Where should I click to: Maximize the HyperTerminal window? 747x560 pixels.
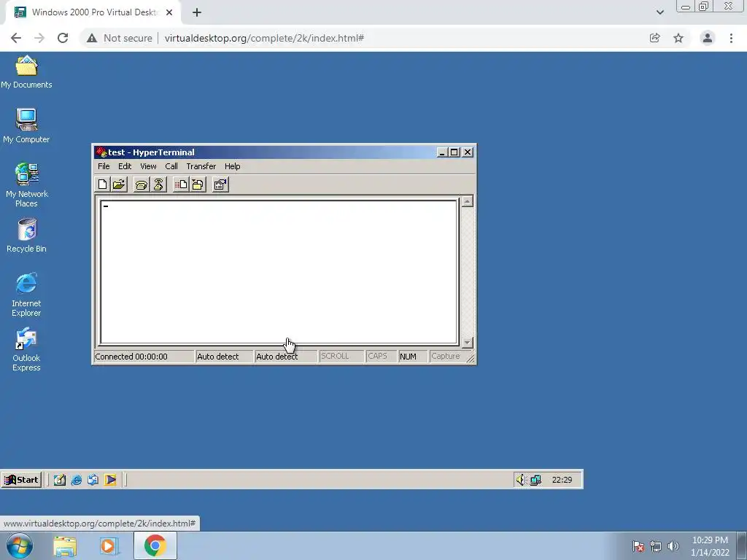pyautogui.click(x=454, y=152)
